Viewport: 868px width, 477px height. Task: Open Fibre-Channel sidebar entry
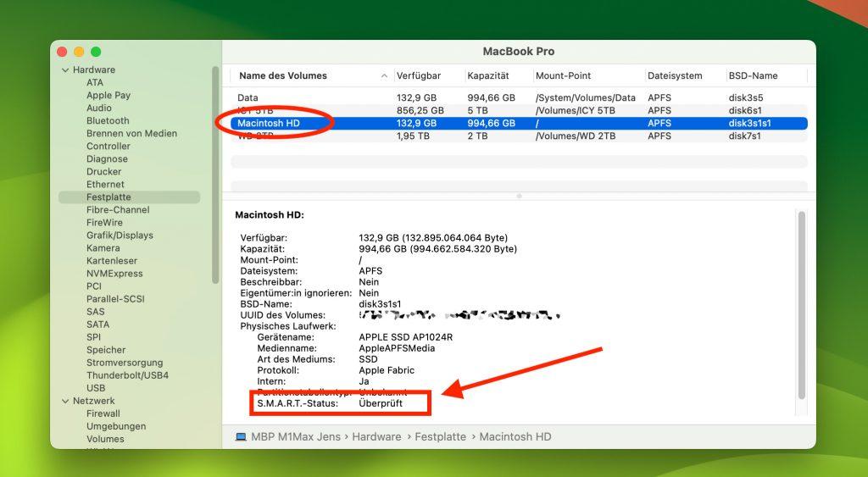118,210
